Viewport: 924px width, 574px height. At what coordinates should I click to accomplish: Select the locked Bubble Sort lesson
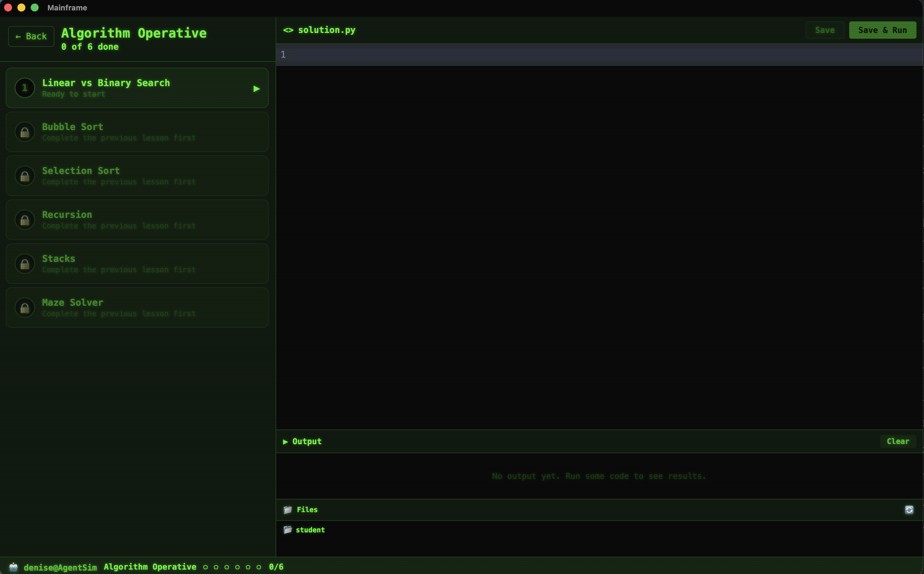pos(137,132)
